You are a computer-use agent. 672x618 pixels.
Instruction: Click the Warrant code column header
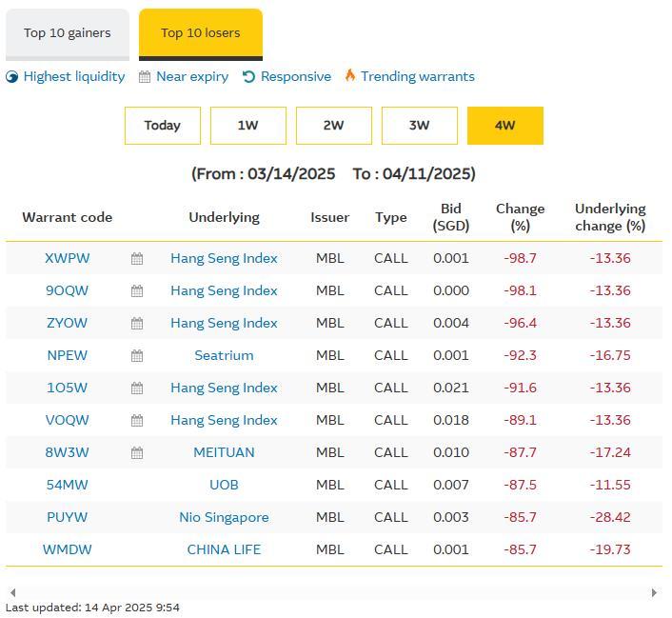click(68, 217)
